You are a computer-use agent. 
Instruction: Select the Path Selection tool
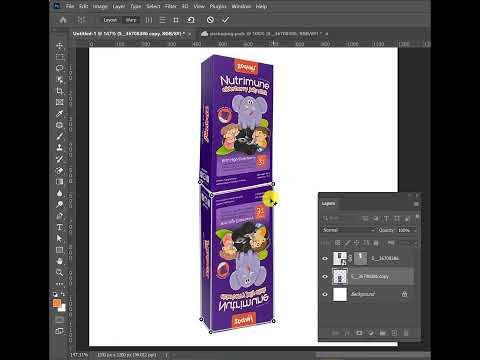point(60,238)
